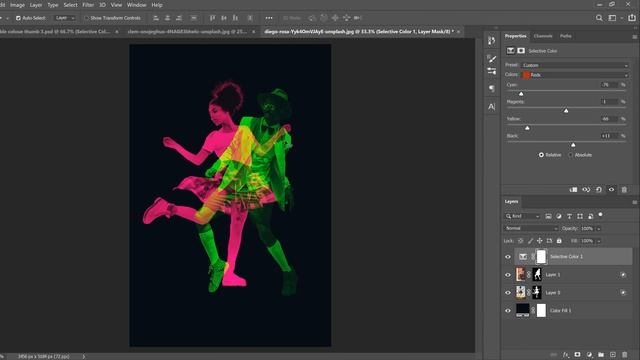Open the Share icon at top right
640x360 pixels.
pyautogui.click(x=632, y=18)
